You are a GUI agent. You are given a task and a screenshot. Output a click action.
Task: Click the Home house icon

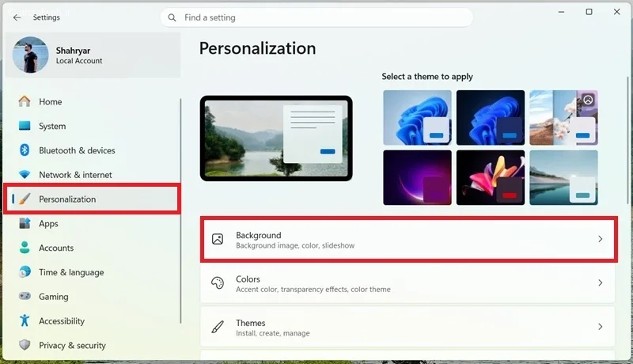coord(25,101)
